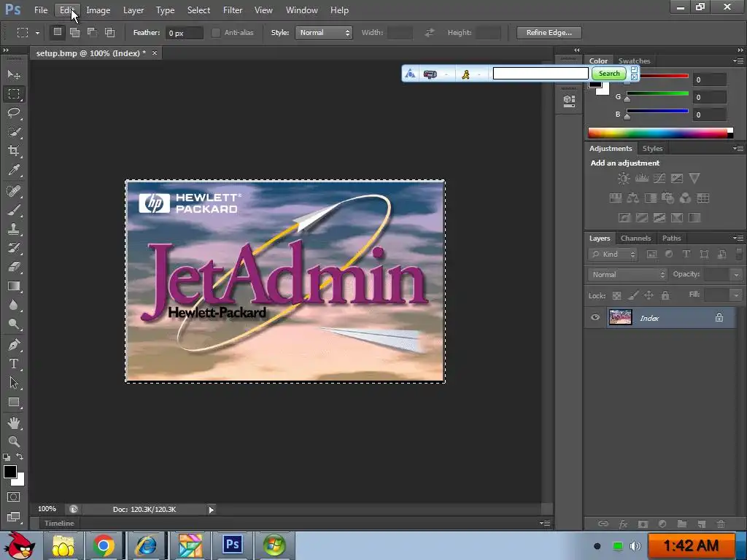Click the Timeline panel label
This screenshot has width=747, height=560.
pyautogui.click(x=59, y=524)
